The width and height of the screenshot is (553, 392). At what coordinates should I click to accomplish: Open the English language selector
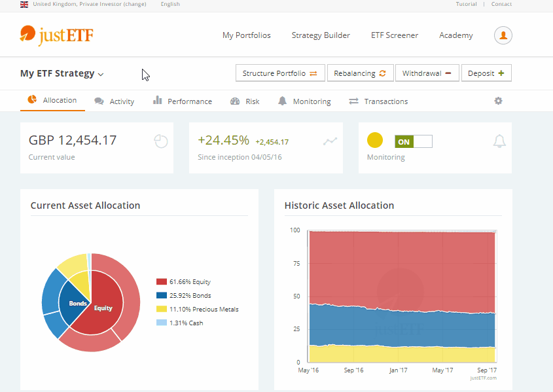click(x=169, y=4)
